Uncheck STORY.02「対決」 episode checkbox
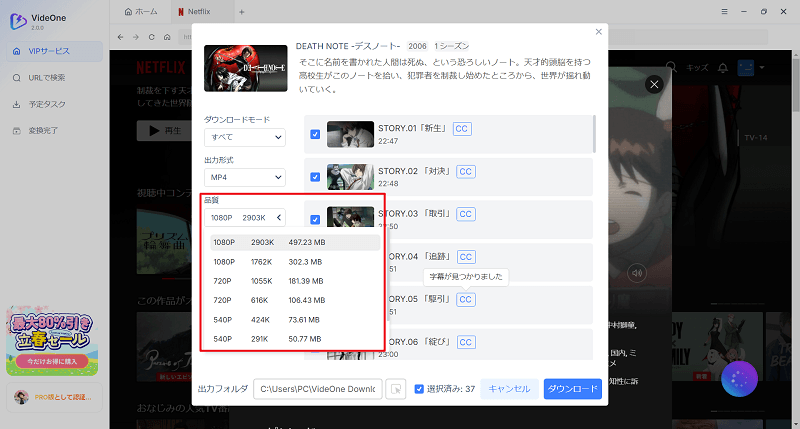800x429 pixels. tap(315, 177)
